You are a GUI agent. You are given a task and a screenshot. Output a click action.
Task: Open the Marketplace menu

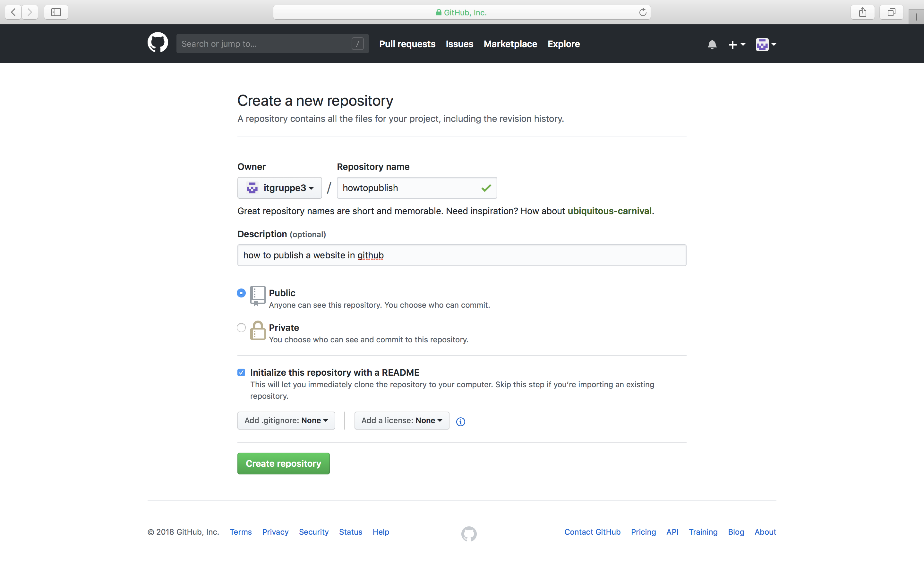tap(510, 44)
